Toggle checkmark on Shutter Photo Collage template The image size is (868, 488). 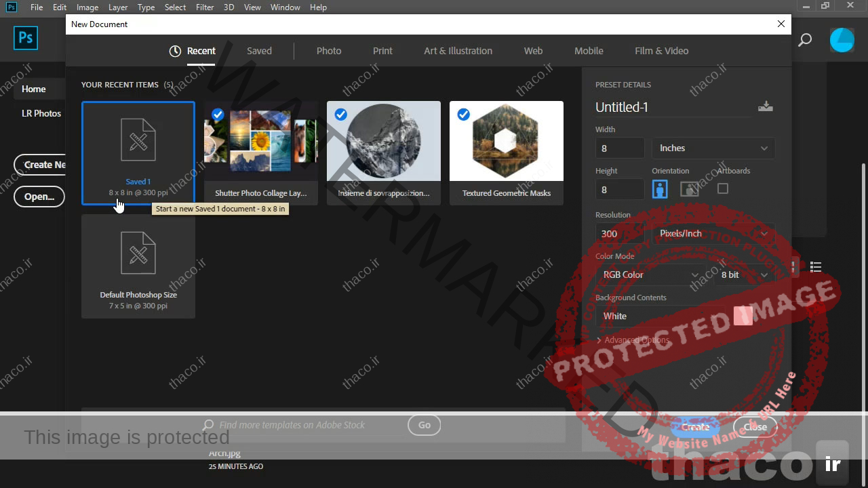tap(218, 115)
